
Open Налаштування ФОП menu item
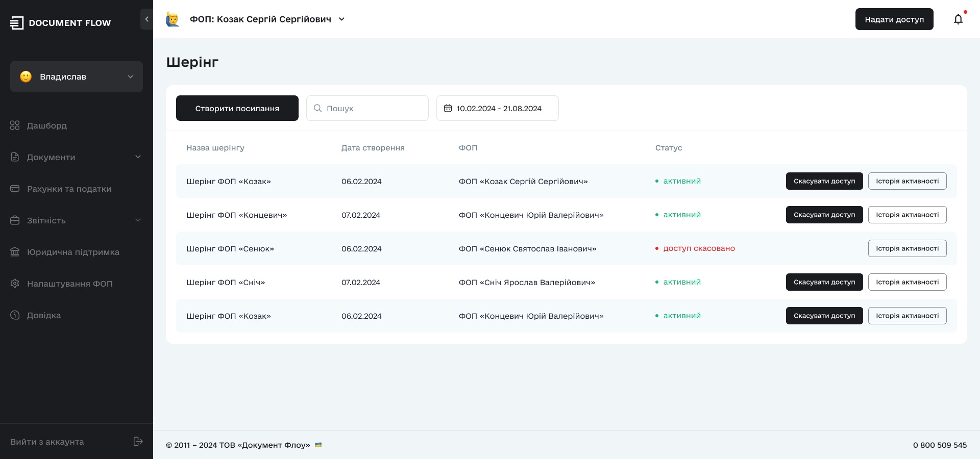(70, 284)
